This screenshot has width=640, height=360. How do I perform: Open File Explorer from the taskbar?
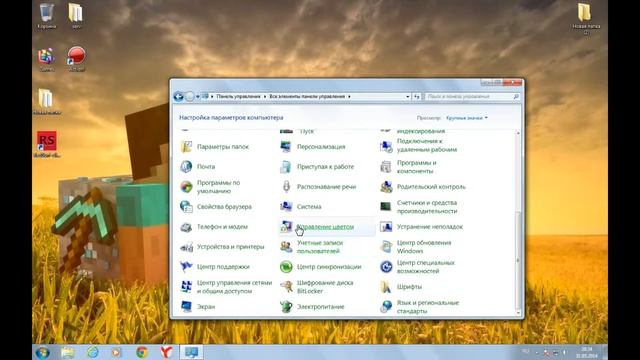coord(68,352)
